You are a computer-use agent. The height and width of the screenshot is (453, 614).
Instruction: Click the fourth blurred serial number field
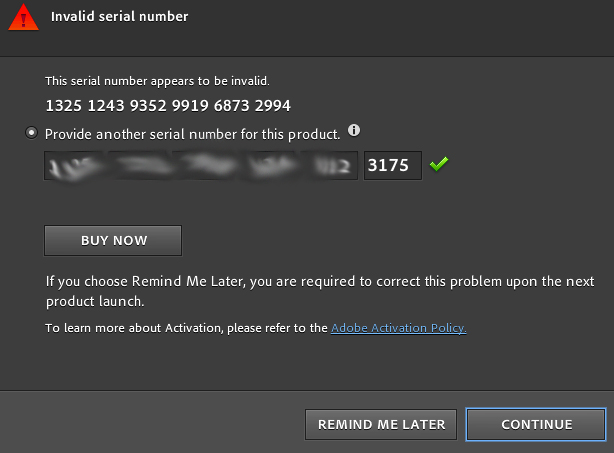pos(268,166)
